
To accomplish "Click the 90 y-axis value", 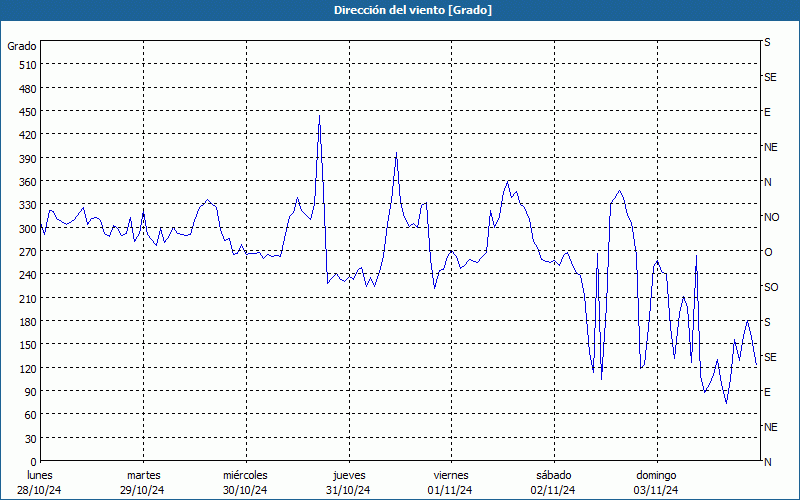I will tap(31, 392).
